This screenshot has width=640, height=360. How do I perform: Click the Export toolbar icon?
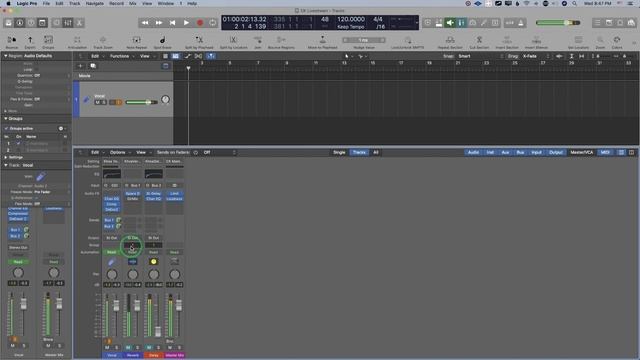tap(30, 42)
